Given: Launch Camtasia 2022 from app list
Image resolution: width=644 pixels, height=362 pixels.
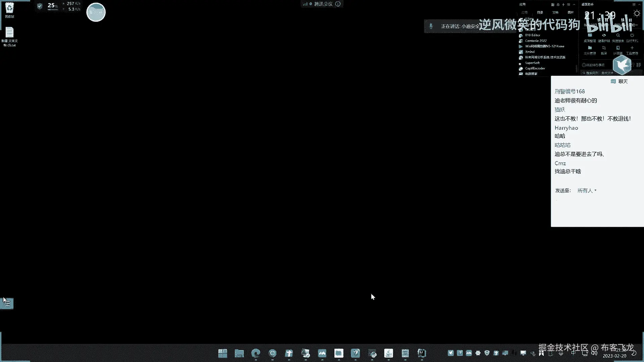Looking at the screenshot, I should [536, 41].
